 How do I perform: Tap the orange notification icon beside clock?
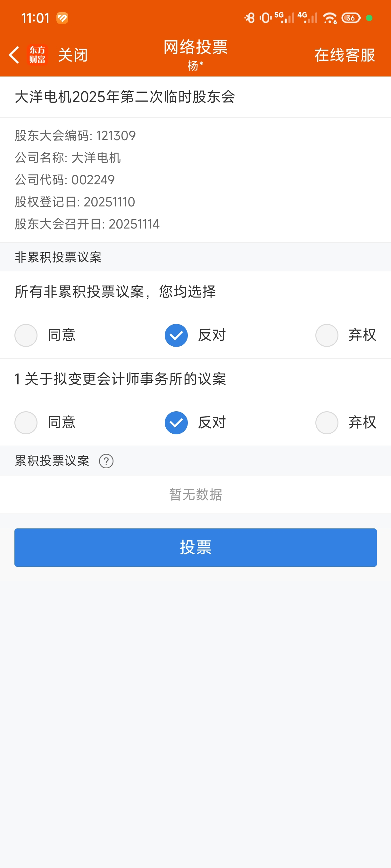pyautogui.click(x=62, y=18)
